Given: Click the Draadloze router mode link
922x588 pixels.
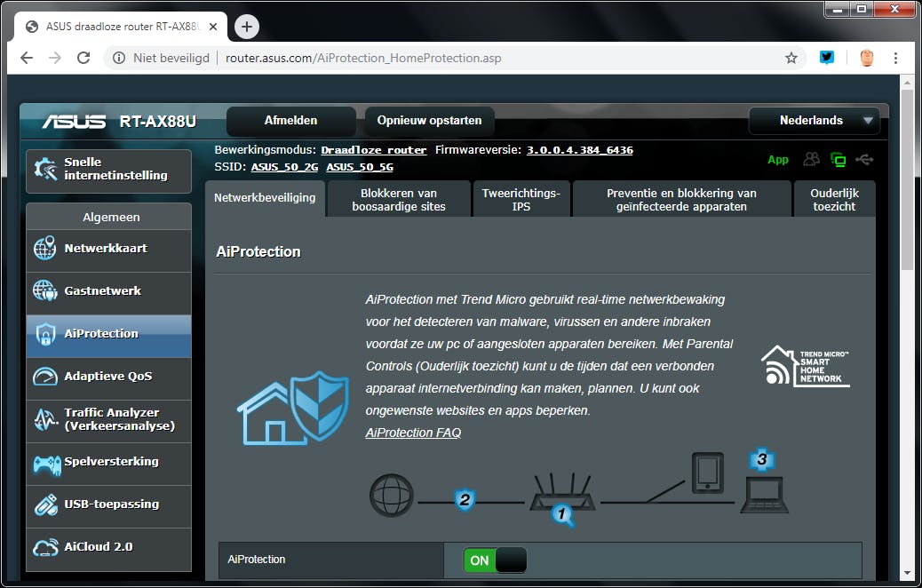Looking at the screenshot, I should pyautogui.click(x=373, y=150).
